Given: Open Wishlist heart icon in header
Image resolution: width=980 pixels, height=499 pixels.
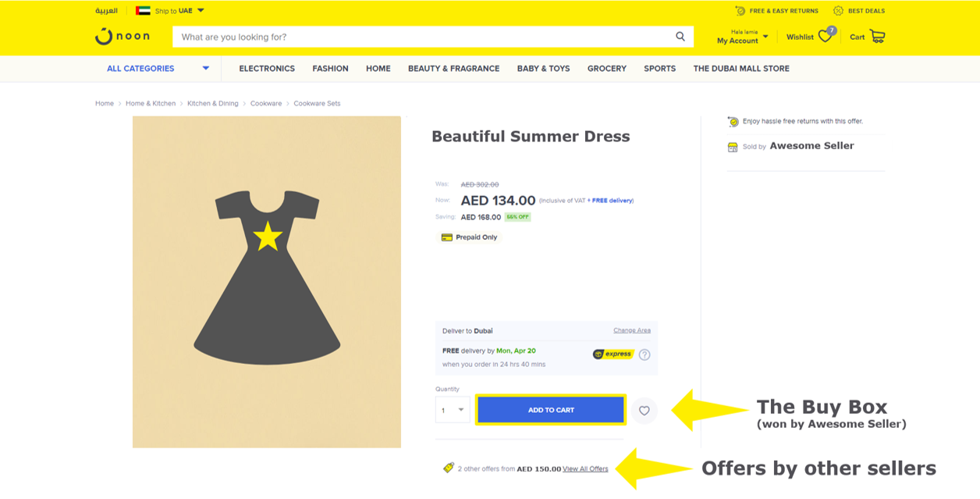Looking at the screenshot, I should pos(825,37).
